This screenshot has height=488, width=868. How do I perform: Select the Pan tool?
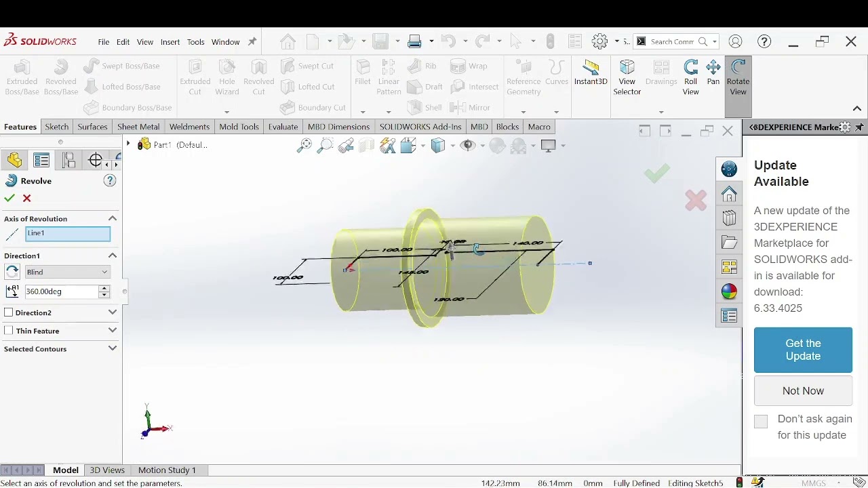click(713, 73)
